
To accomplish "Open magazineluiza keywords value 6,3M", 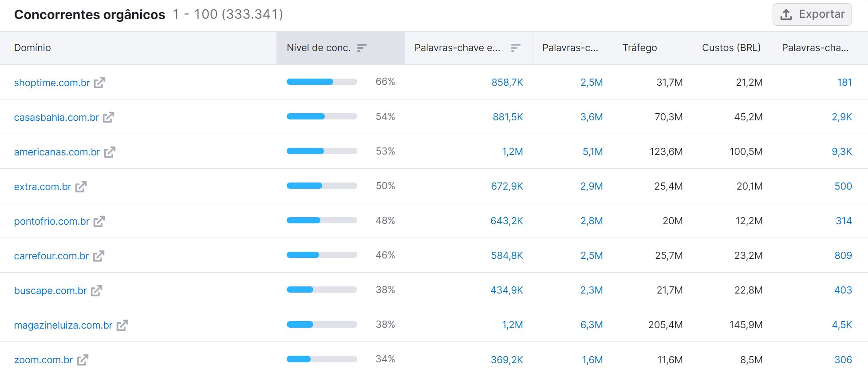I will pyautogui.click(x=592, y=325).
